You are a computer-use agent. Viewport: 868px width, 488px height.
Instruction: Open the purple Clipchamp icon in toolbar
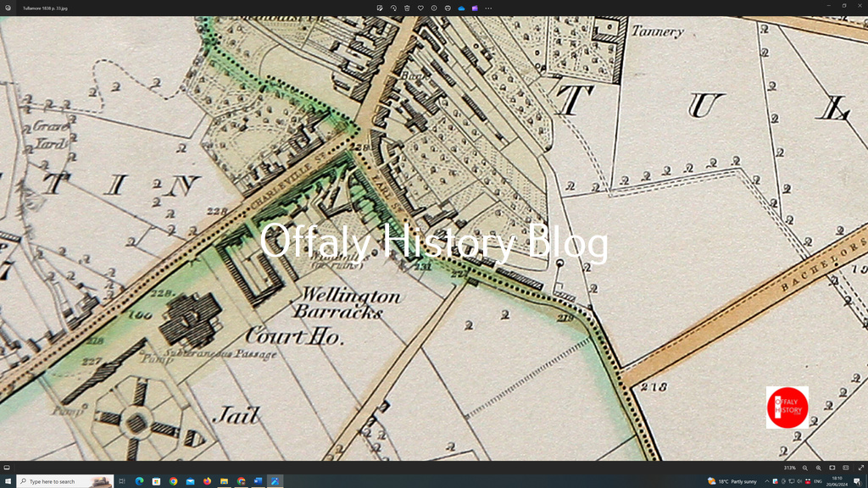[475, 8]
